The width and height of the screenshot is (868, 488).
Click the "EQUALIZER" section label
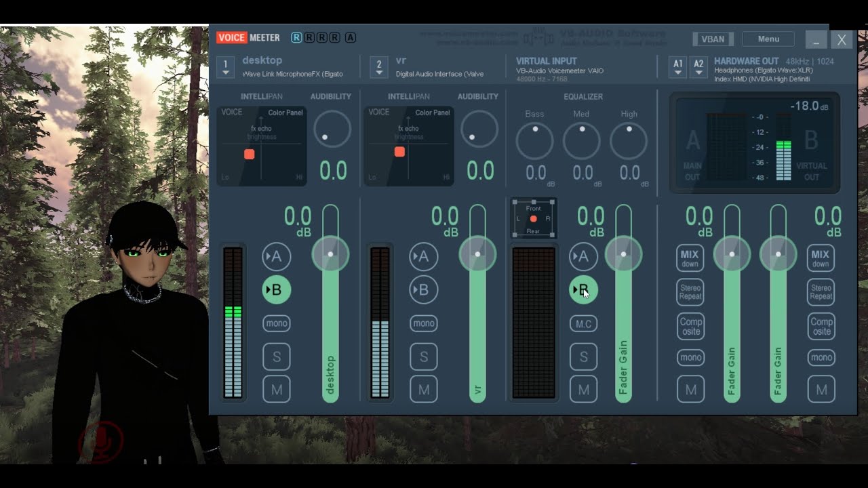point(583,97)
